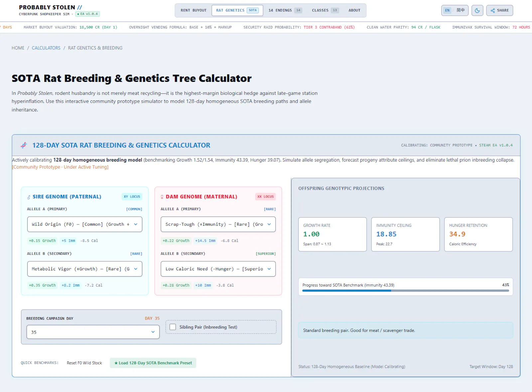Click Security Raid Probability ticker item

[299, 27]
